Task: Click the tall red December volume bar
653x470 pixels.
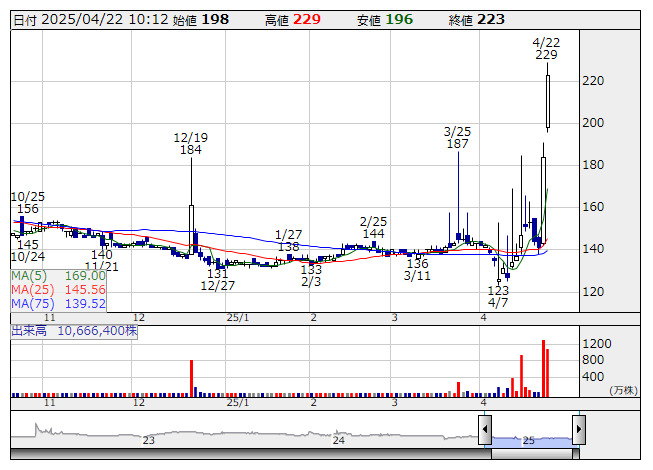Action: [x=191, y=376]
